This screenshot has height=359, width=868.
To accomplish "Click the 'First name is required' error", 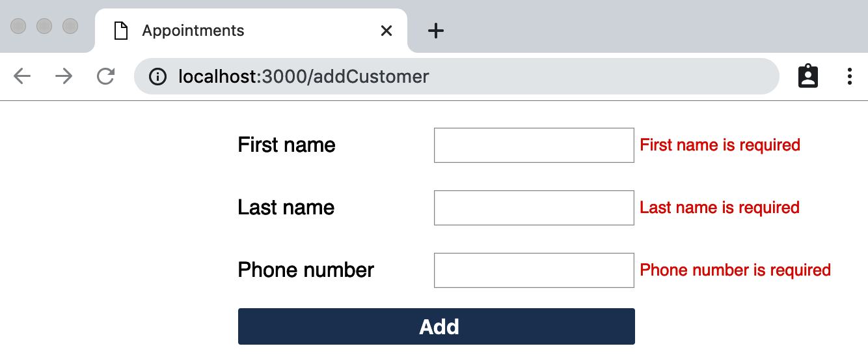I will [720, 145].
